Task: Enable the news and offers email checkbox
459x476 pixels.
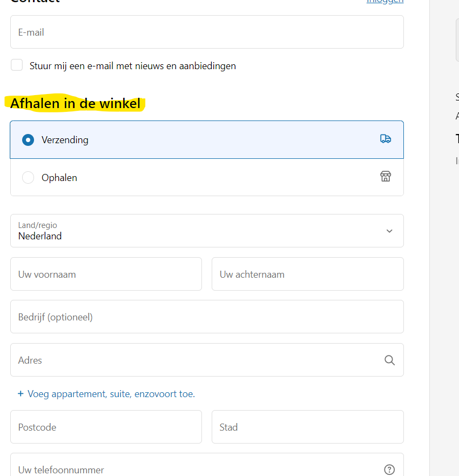Action: point(17,65)
